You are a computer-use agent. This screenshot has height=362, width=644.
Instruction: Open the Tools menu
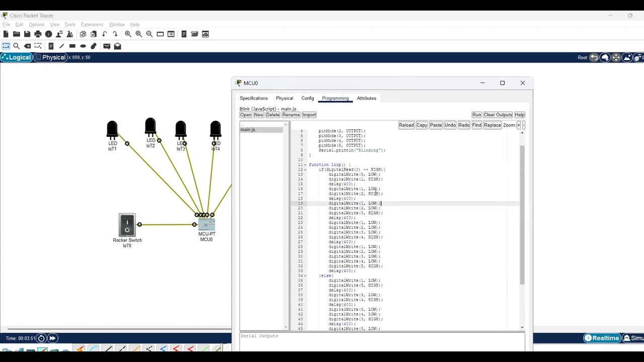tap(70, 25)
